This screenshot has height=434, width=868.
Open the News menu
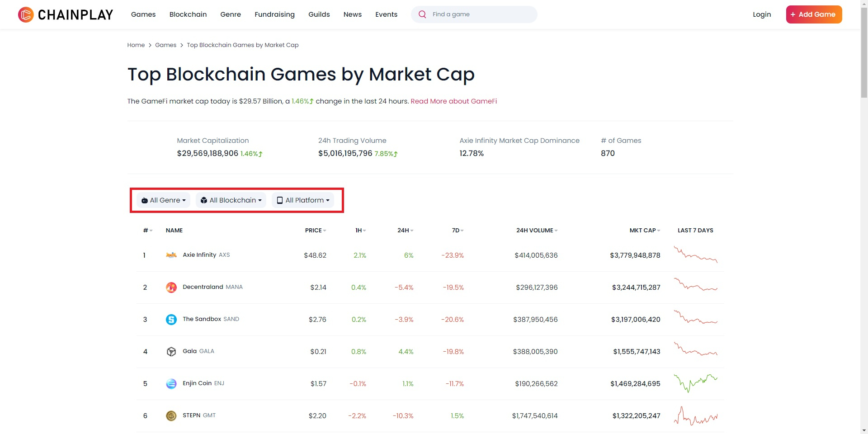click(353, 14)
